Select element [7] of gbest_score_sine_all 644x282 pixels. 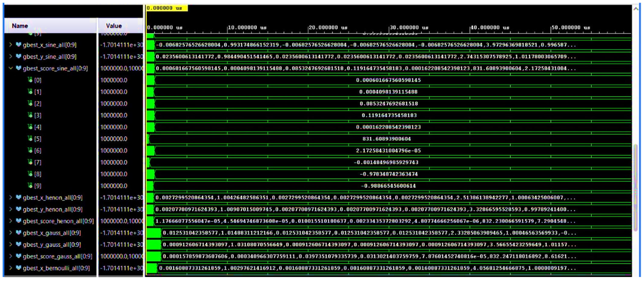click(38, 162)
